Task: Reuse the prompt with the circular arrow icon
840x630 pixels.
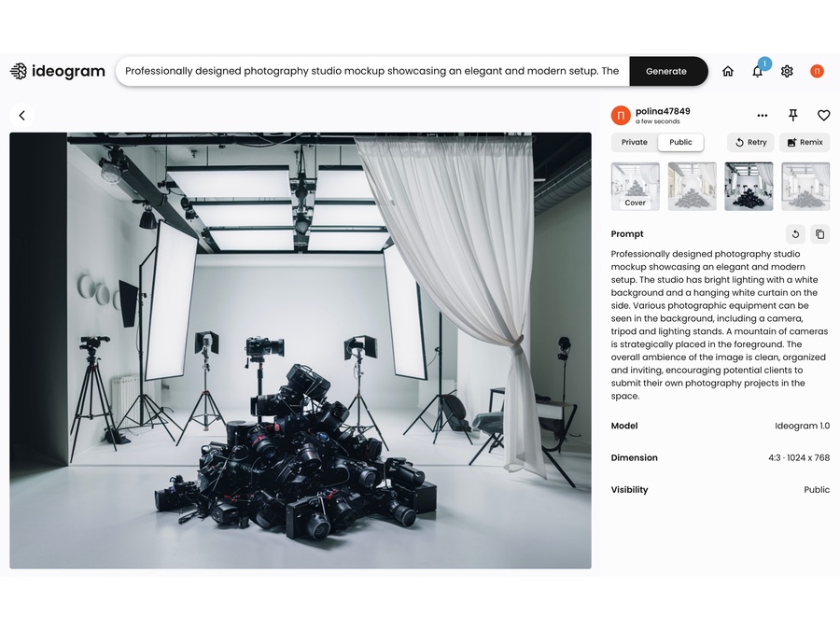Action: [x=795, y=234]
